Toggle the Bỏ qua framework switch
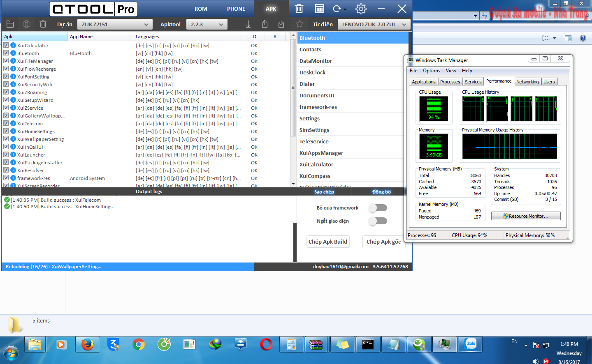 pos(378,208)
